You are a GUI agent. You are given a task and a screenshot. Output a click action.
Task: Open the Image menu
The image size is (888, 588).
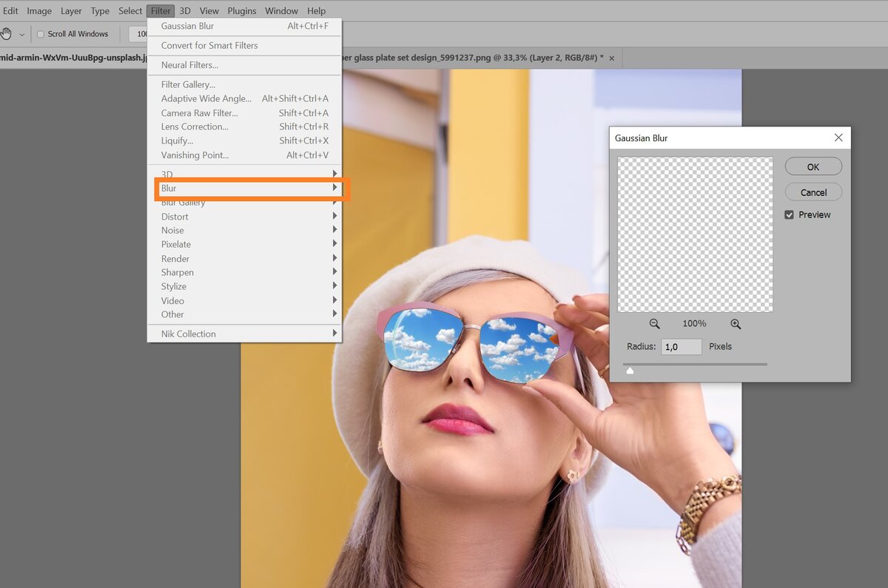coord(39,11)
